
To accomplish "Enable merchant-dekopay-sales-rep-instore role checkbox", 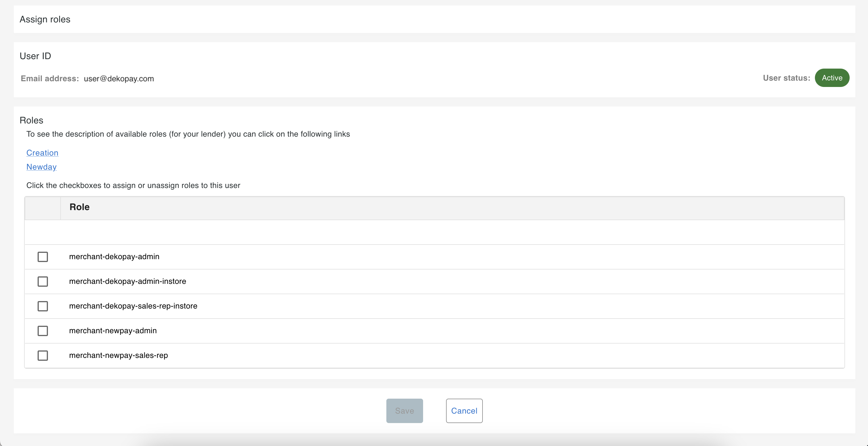I will pos(43,306).
